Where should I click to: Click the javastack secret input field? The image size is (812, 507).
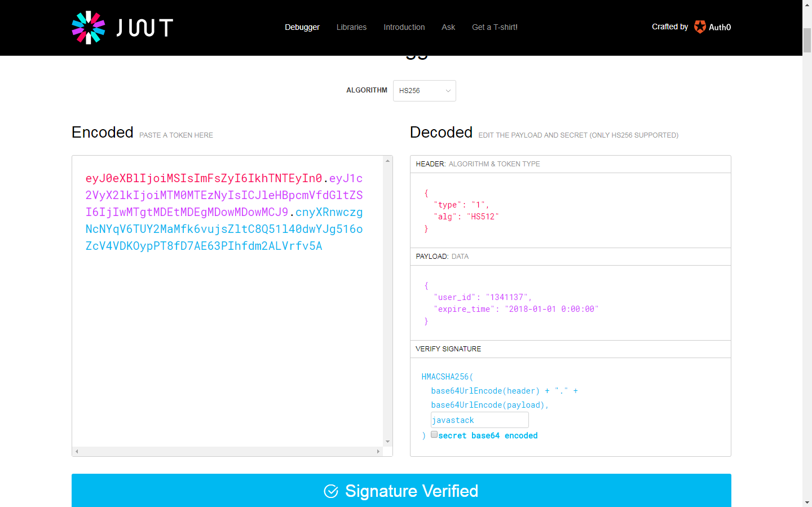coord(479,420)
